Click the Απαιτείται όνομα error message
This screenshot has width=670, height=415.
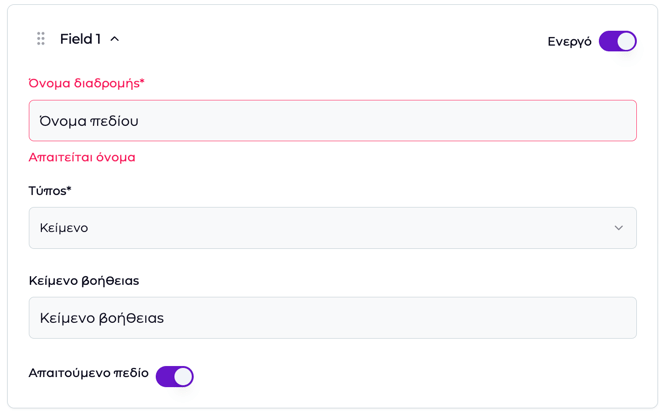pos(82,157)
